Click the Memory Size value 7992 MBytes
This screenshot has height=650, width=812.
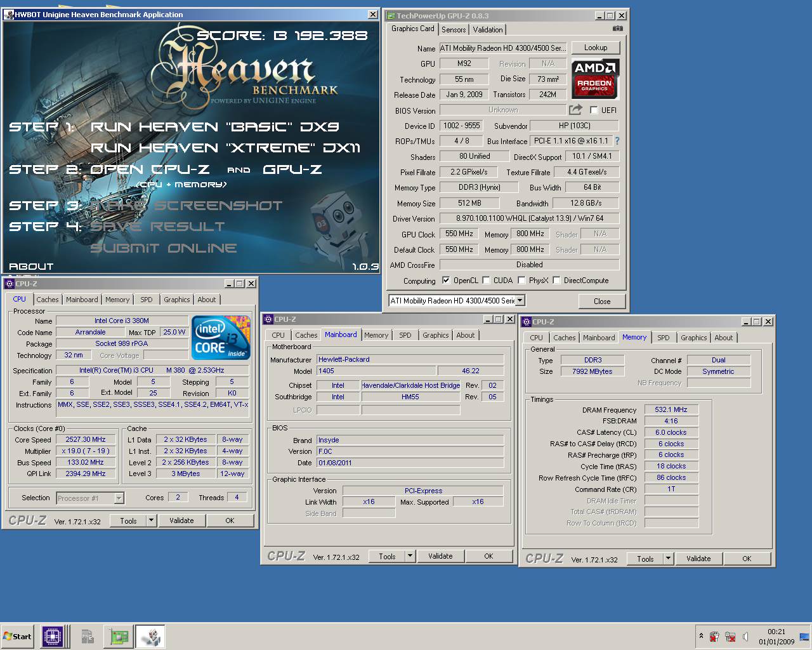593,371
